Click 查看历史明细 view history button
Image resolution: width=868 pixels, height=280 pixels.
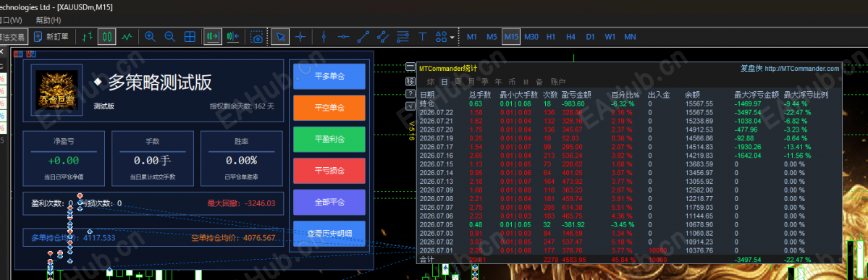point(329,234)
